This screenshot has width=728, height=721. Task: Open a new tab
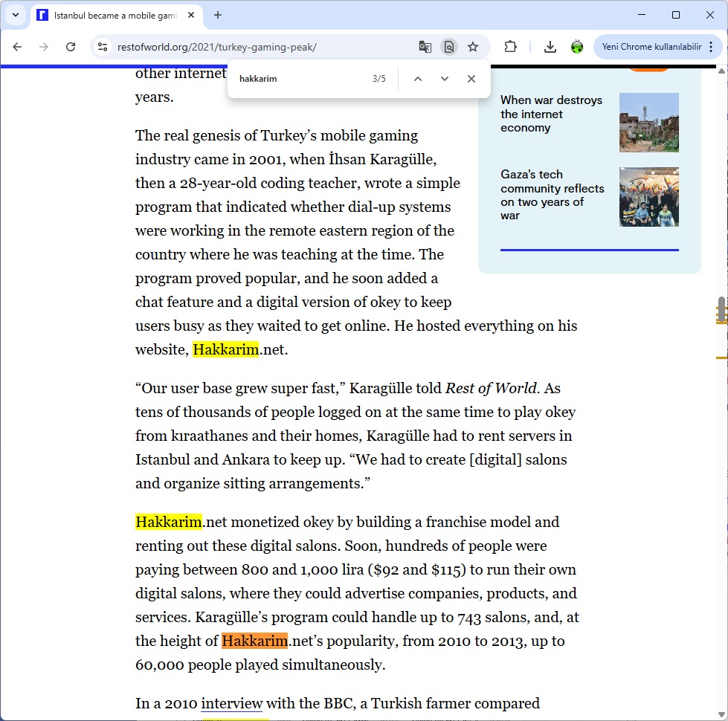click(218, 15)
